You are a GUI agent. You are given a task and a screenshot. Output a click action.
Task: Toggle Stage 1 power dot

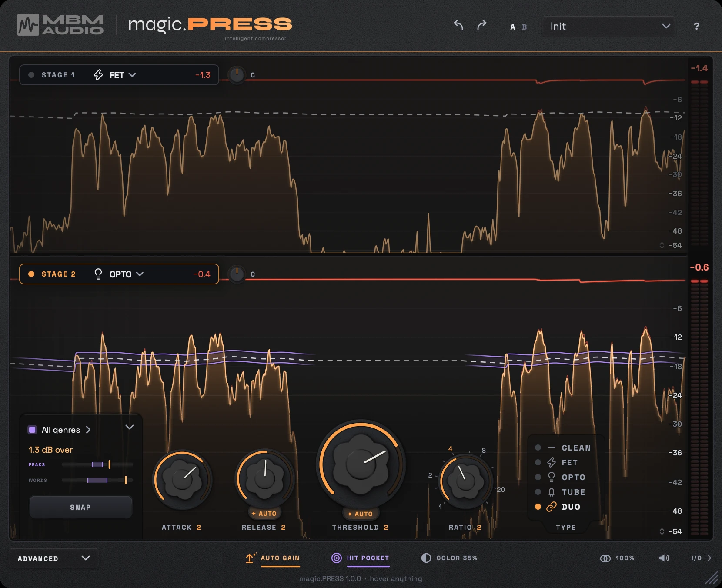[31, 75]
